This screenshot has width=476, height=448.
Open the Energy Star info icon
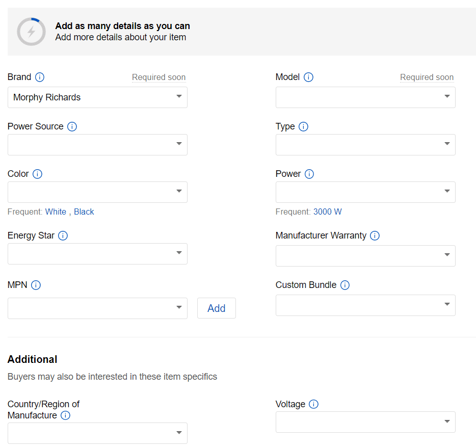point(63,235)
